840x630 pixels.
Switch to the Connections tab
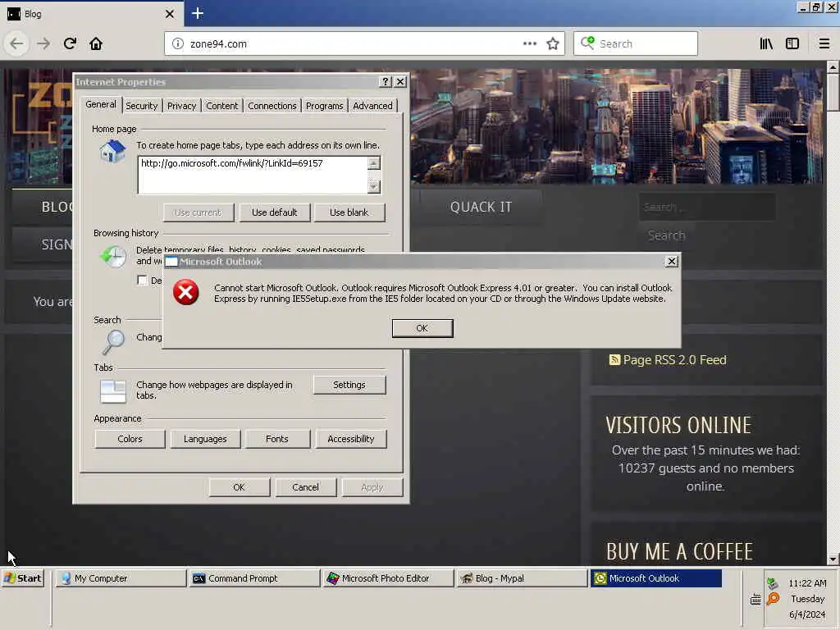coord(272,106)
